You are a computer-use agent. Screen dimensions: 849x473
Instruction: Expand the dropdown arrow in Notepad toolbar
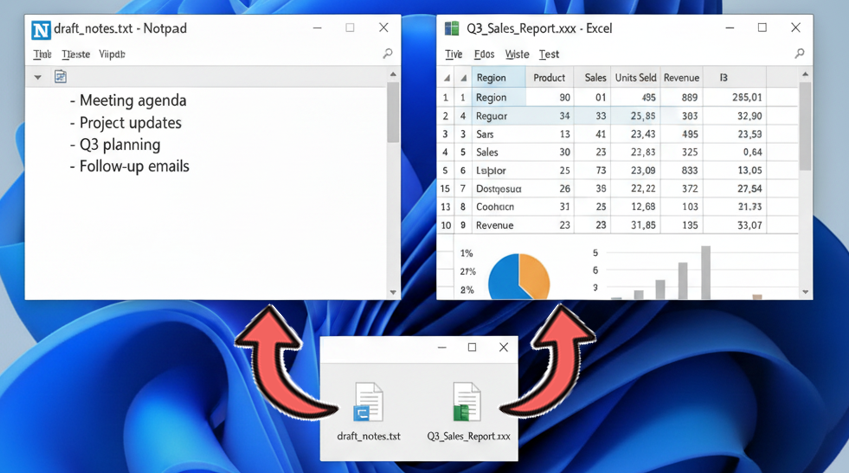[x=38, y=77]
